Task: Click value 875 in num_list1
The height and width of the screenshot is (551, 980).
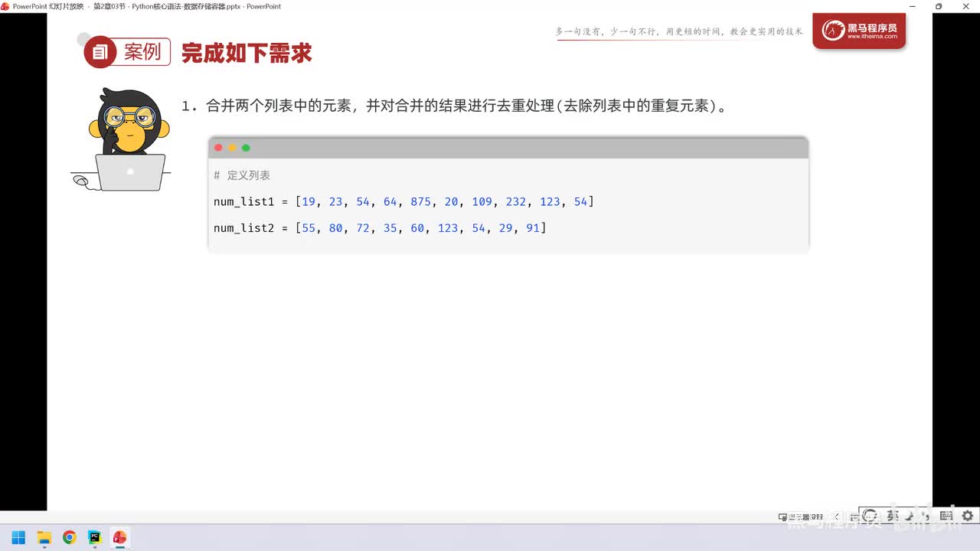Action: 420,202
